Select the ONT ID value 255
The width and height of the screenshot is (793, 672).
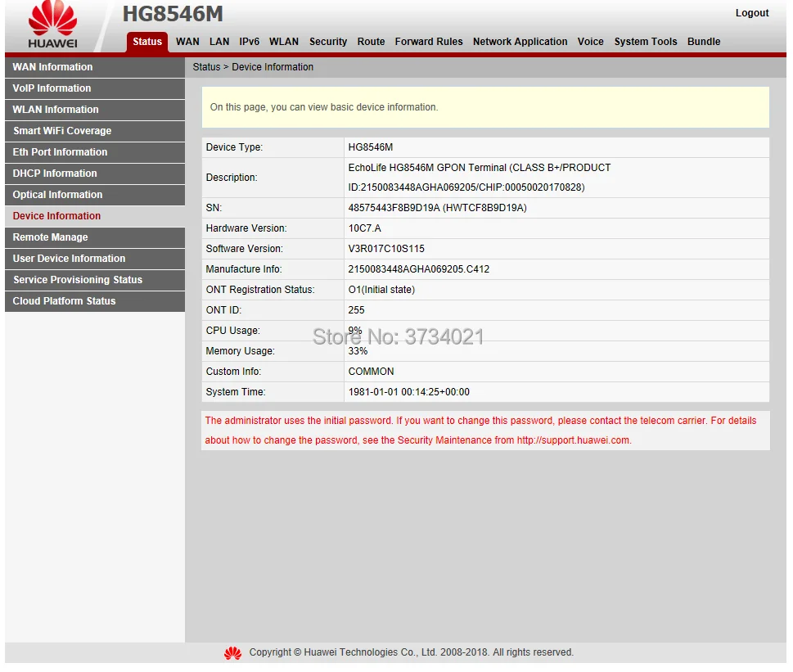click(x=356, y=310)
